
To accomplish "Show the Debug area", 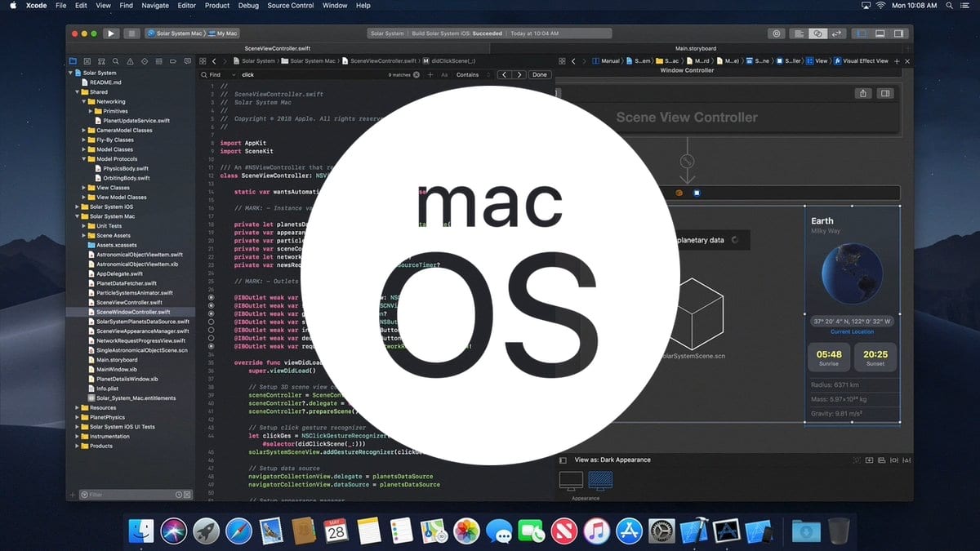I will [x=880, y=33].
